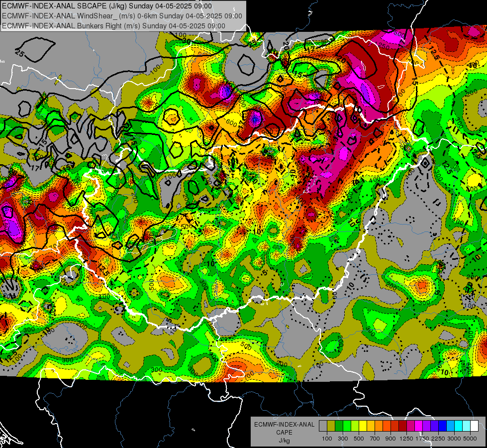Screen dimensions: 487x448
Task: Pick the brick red swatch after 900
Action: (x=395, y=426)
